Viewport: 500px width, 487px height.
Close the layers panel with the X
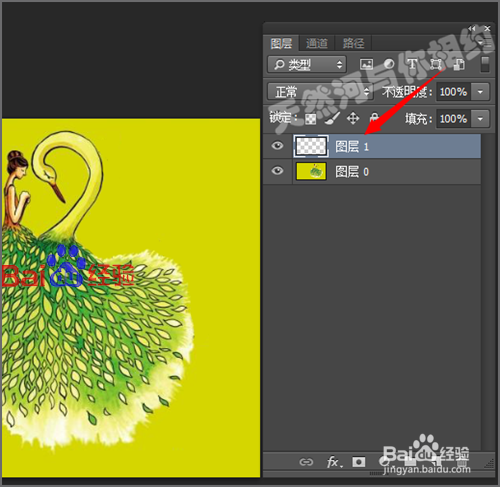click(x=487, y=29)
